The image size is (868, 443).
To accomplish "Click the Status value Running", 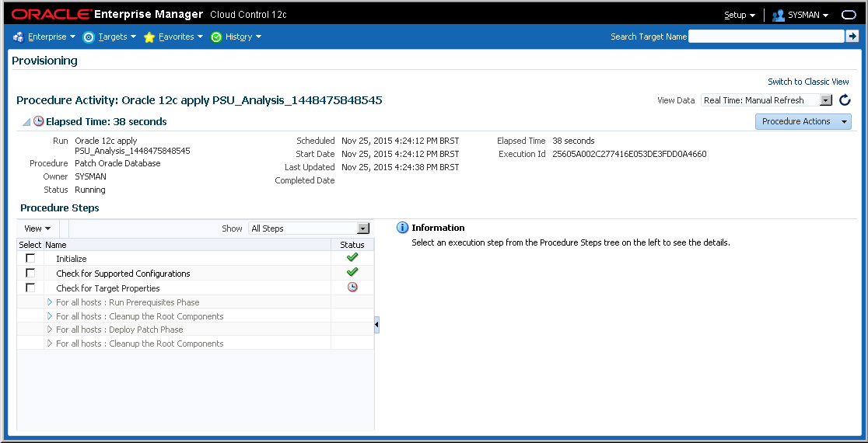I will [x=89, y=190].
